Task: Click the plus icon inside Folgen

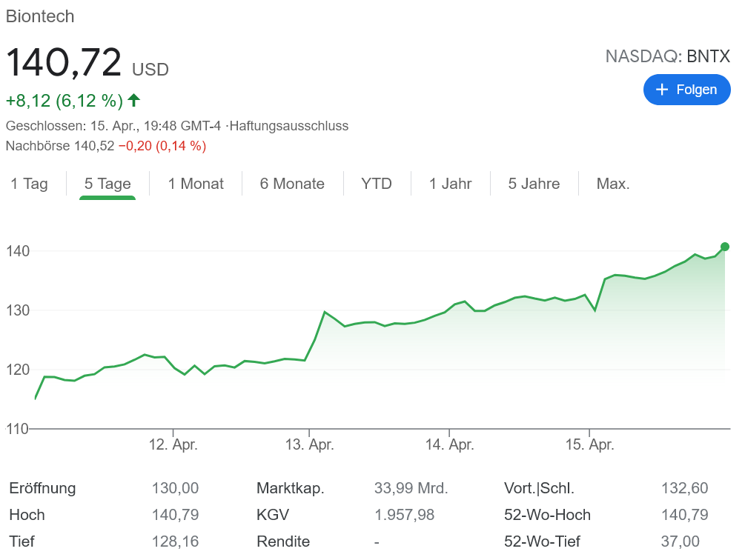Action: pyautogui.click(x=662, y=90)
